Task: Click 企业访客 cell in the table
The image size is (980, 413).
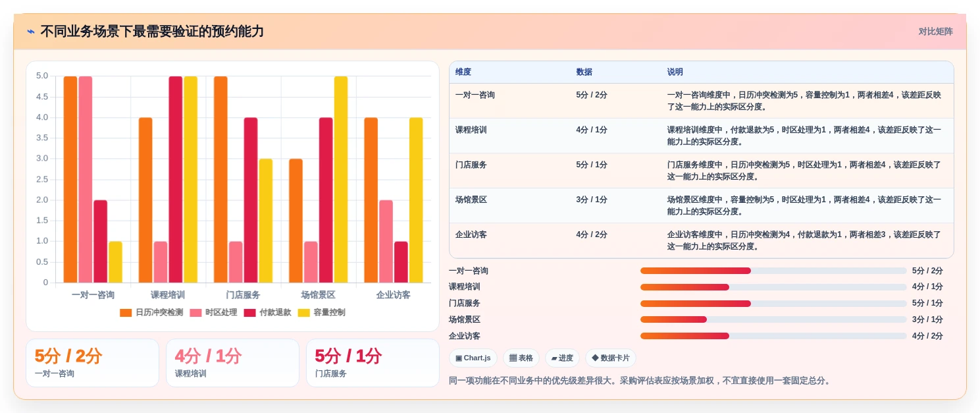Action: click(471, 234)
